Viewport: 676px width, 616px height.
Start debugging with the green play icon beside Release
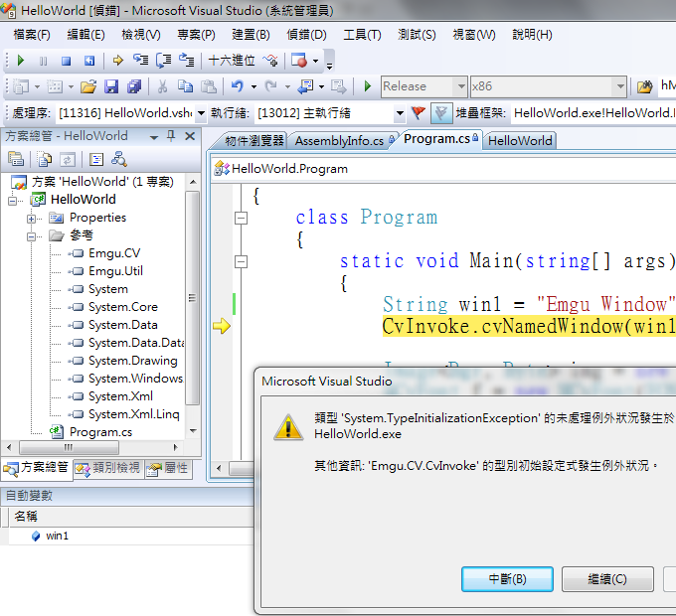(x=367, y=86)
